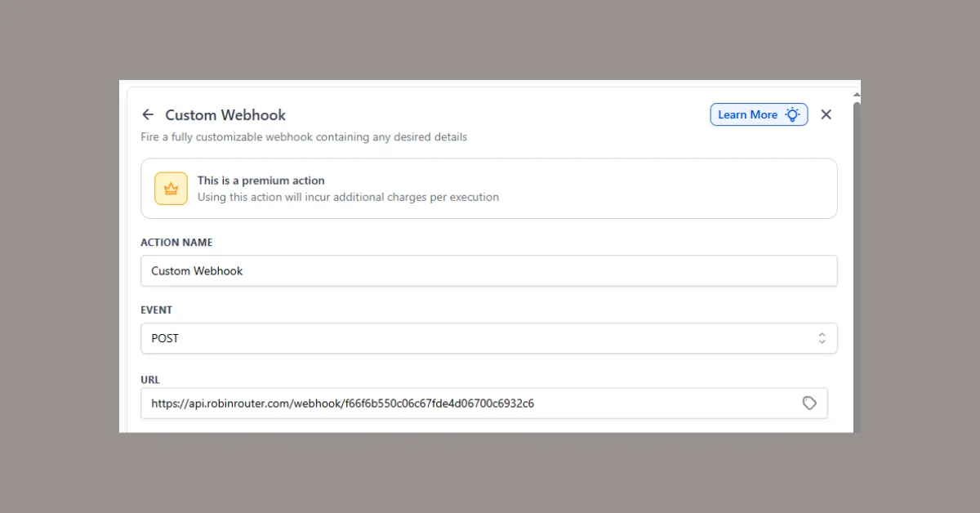Click the premium action notice banner
Image resolution: width=980 pixels, height=513 pixels.
pyautogui.click(x=490, y=188)
